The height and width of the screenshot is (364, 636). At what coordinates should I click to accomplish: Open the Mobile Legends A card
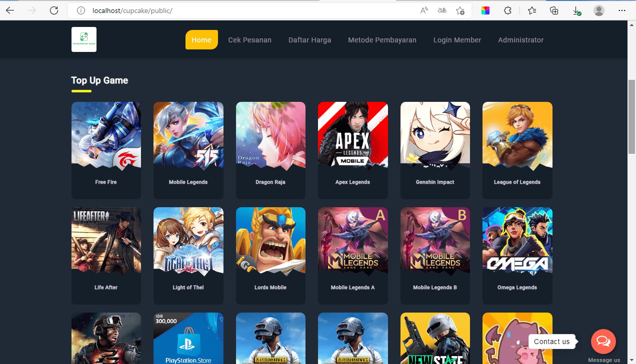point(353,256)
